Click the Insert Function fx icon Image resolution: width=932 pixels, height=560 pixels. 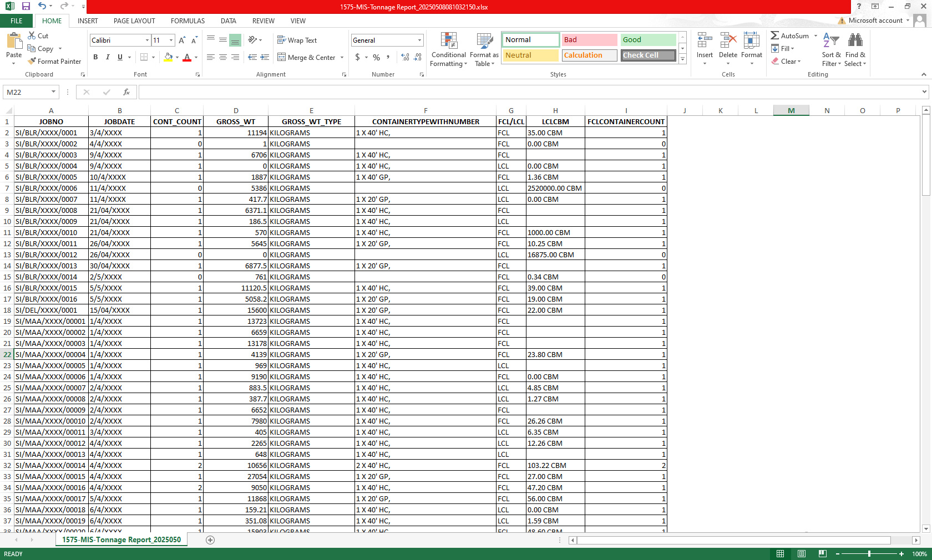[x=126, y=92]
